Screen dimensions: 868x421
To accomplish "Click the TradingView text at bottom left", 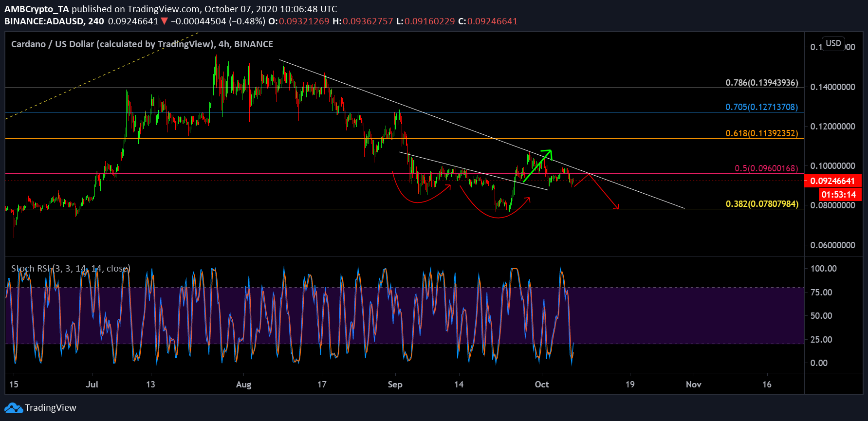I will click(x=51, y=408).
